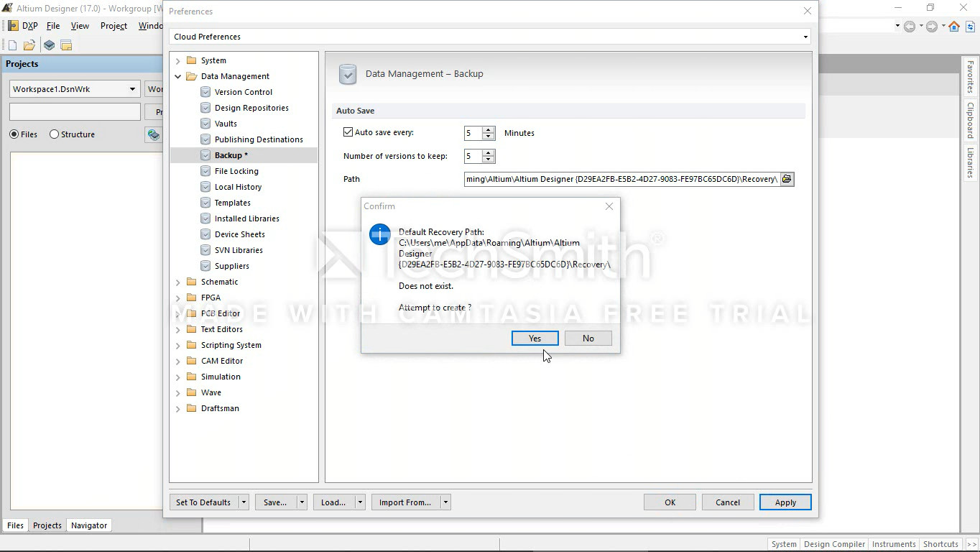Click the Home icon in navigation bar
This screenshot has width=980, height=552.
953,27
